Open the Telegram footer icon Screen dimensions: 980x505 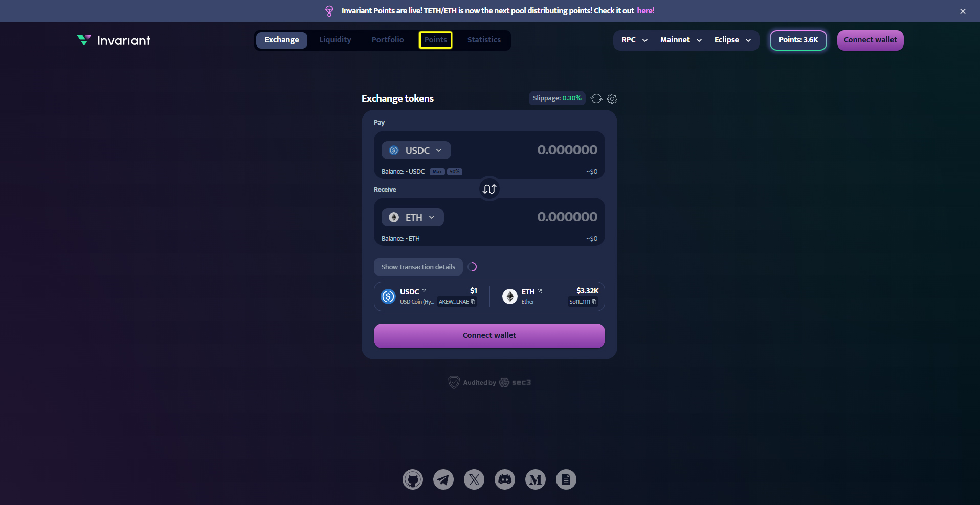(x=443, y=479)
